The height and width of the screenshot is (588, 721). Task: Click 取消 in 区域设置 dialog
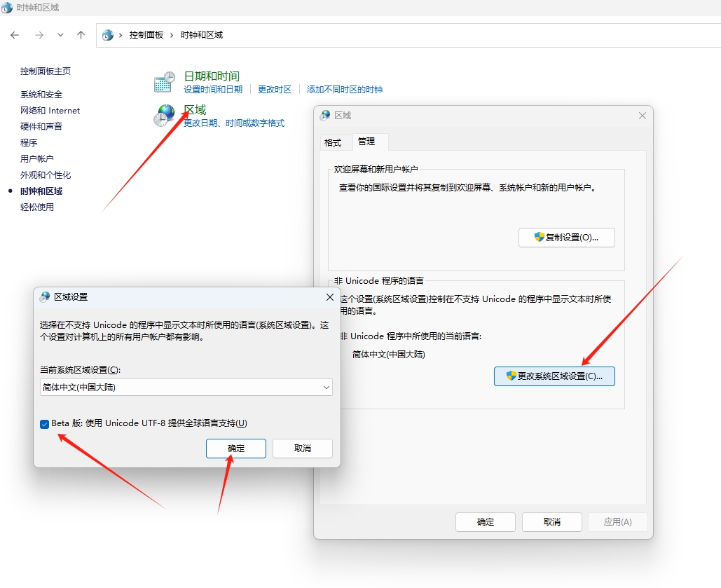303,449
